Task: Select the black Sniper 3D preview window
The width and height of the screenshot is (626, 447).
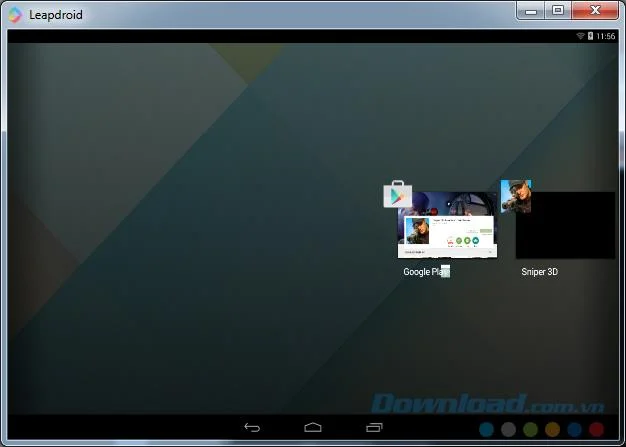Action: click(x=565, y=225)
